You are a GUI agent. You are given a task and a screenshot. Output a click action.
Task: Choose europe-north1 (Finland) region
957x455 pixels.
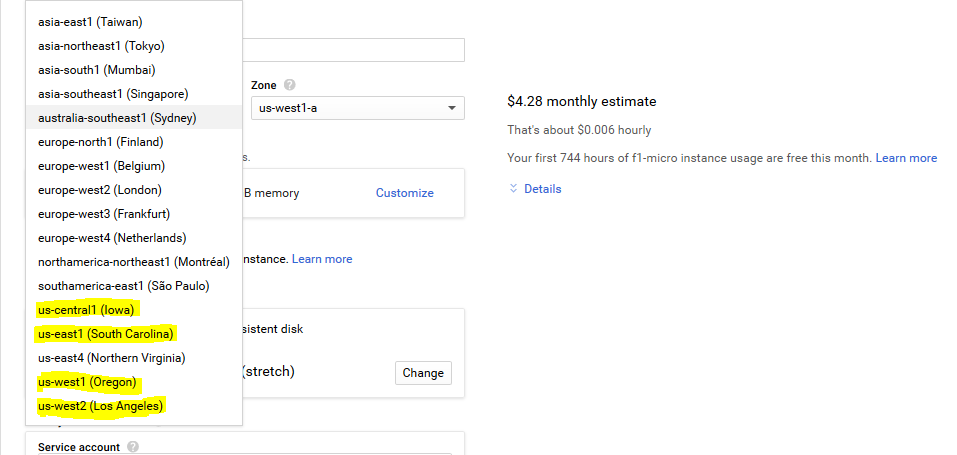coord(100,142)
